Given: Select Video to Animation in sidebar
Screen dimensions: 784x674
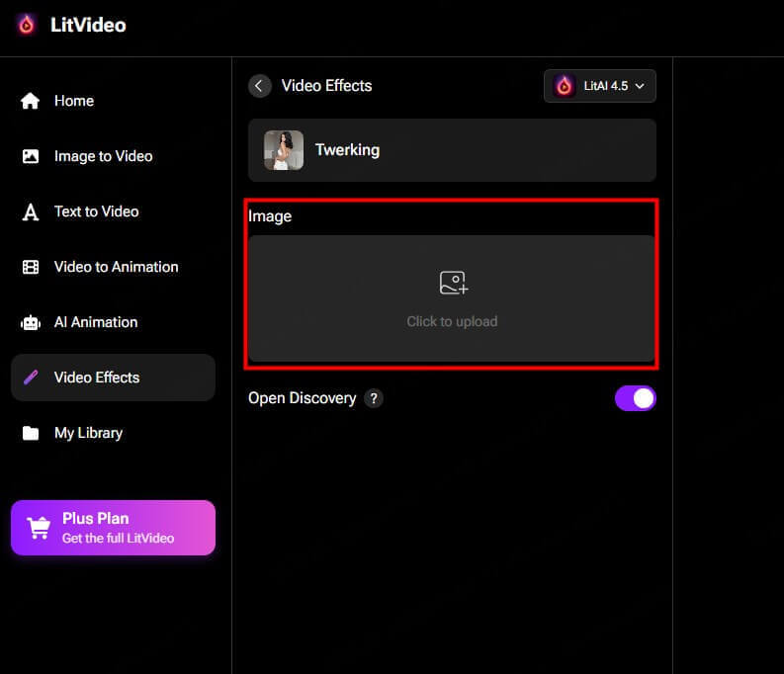Looking at the screenshot, I should point(114,267).
